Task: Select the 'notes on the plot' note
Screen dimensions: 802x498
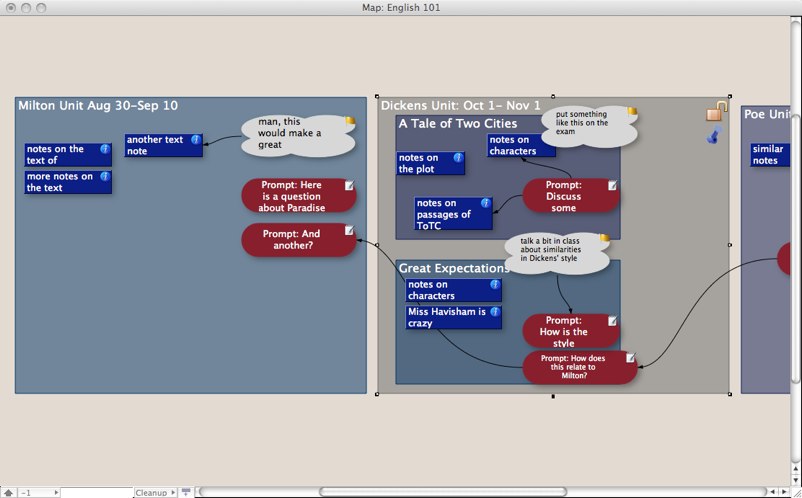Action: 431,163
